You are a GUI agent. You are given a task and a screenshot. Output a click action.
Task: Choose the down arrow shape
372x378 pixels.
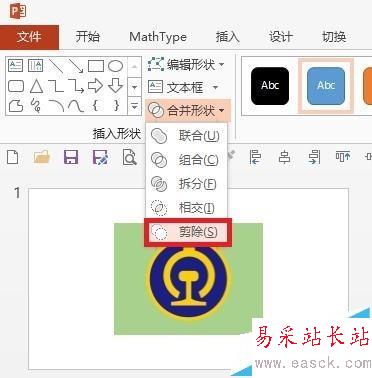coord(115,86)
